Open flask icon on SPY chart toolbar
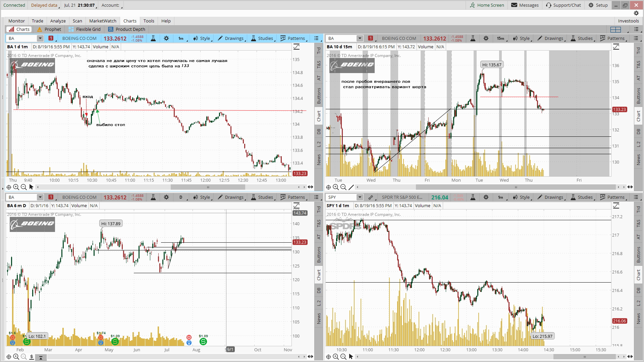The image size is (644, 362). (473, 197)
